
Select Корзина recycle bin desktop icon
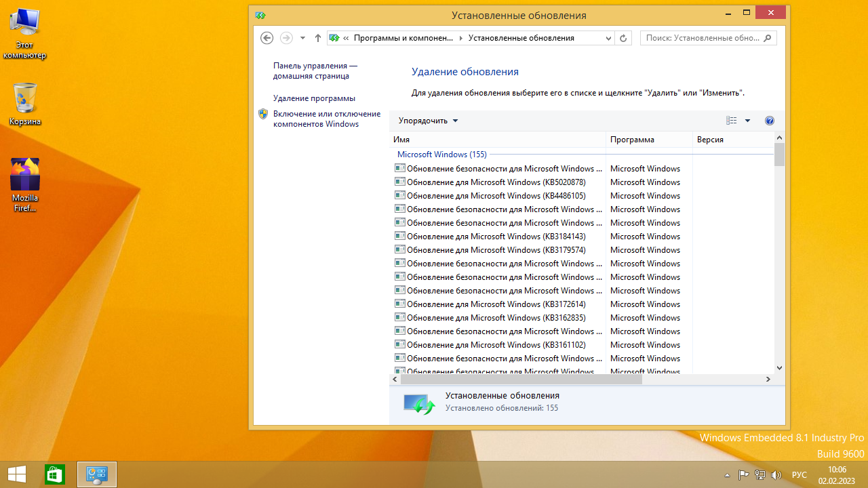(24, 105)
